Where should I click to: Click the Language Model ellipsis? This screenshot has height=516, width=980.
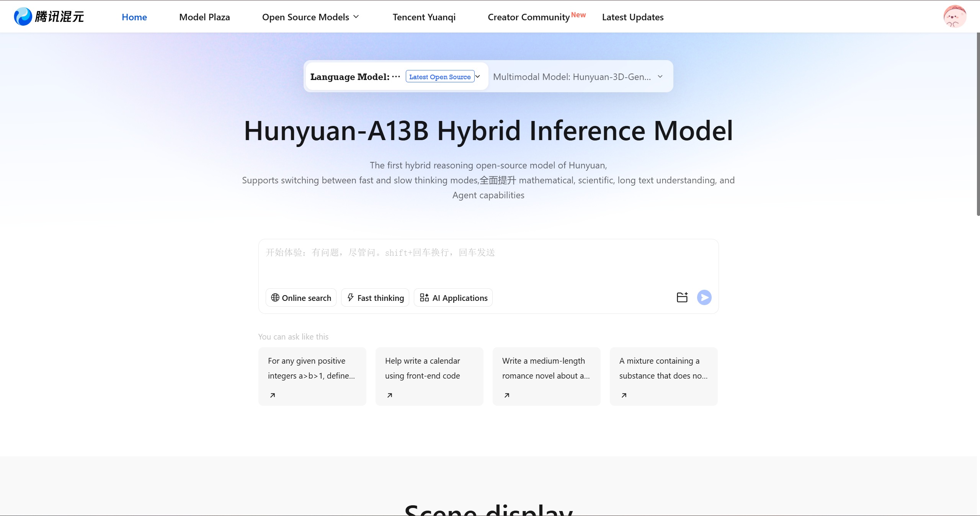point(396,77)
